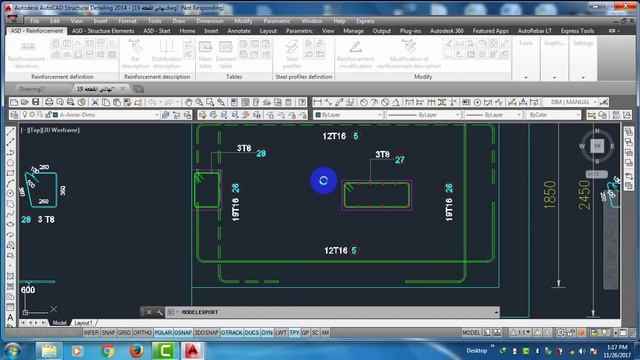Viewport: 640px width, 360px height.
Task: Toggle POLAR tracking in status bar
Action: tap(163, 333)
